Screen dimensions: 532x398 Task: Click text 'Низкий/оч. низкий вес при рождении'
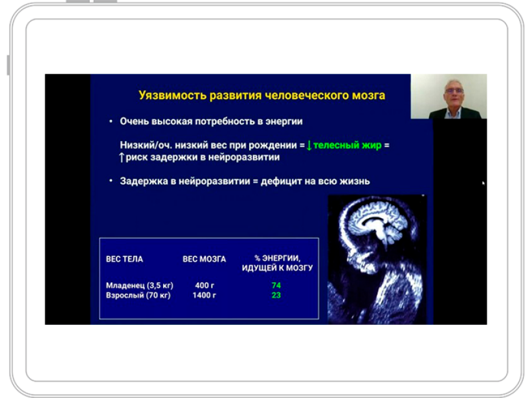tap(208, 145)
